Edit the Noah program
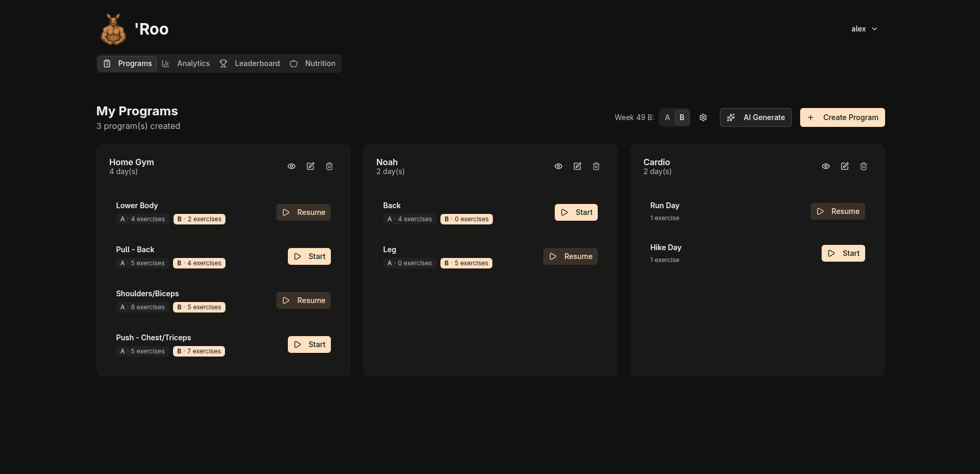Screen dimensions: 980x474 point(577,166)
